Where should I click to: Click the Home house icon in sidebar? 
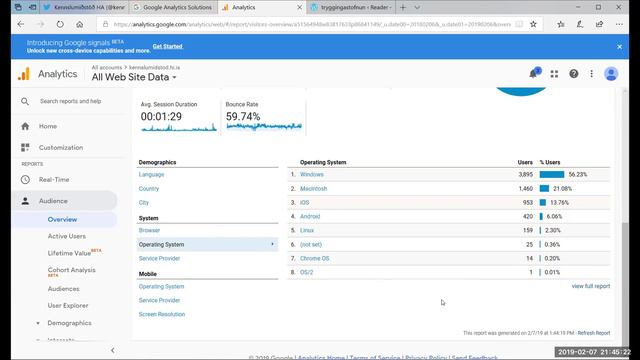click(25, 126)
